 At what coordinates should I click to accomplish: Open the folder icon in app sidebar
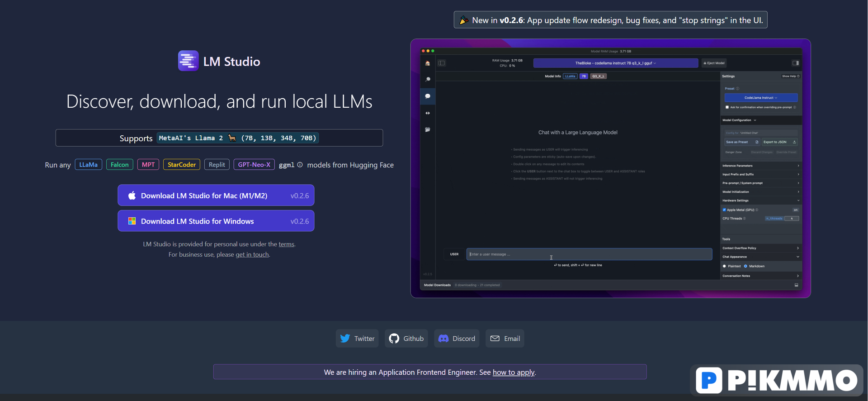coord(428,129)
